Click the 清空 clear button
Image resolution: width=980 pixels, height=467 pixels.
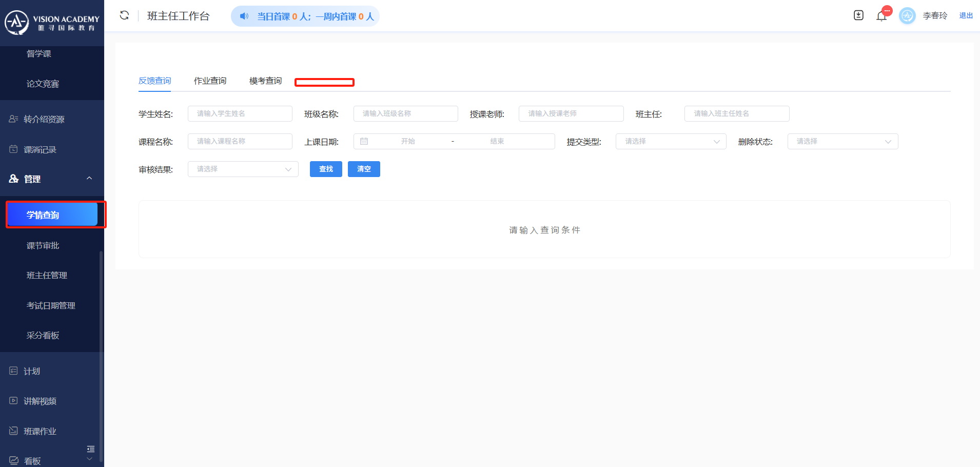[364, 169]
